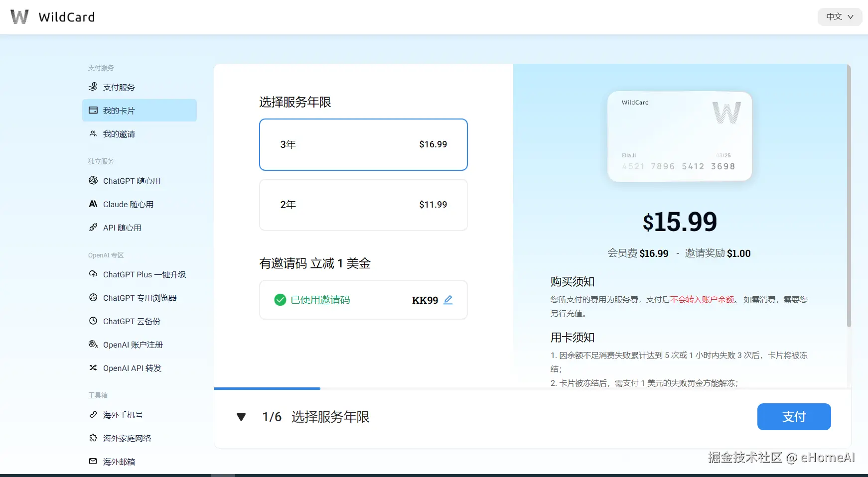Image resolution: width=868 pixels, height=477 pixels.
Task: Click the 会员费 $16.99 text
Action: point(638,253)
